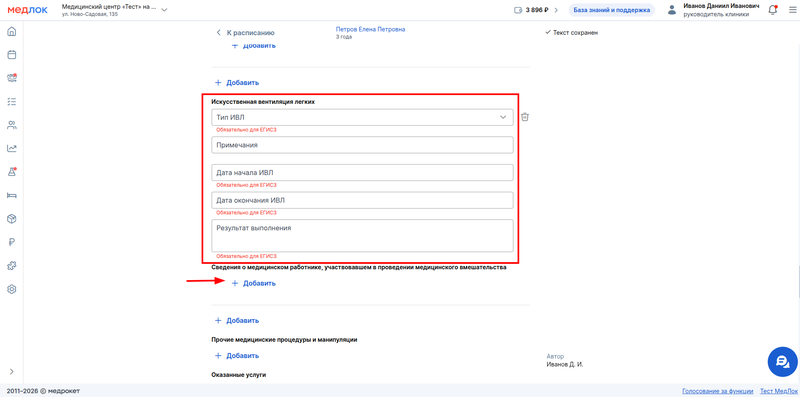Open patient Петров Елена Петровна

point(370,30)
